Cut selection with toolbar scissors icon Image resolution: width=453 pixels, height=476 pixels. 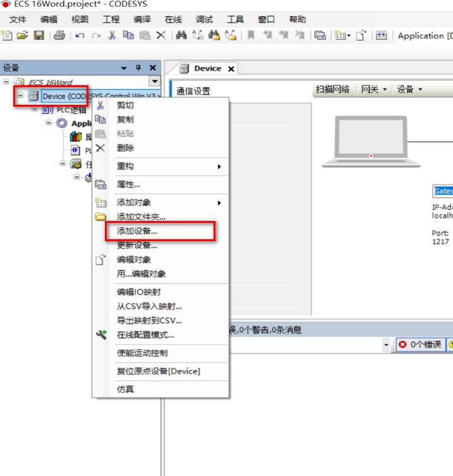pyautogui.click(x=112, y=35)
